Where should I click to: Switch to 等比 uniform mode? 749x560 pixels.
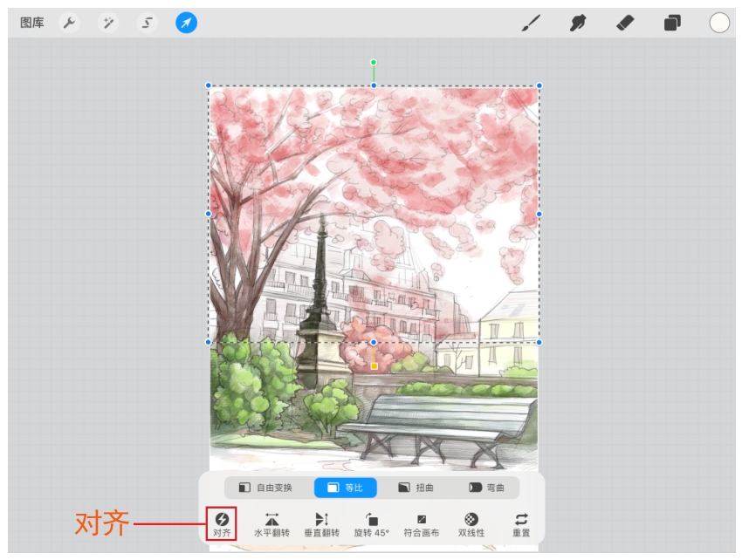(x=346, y=488)
